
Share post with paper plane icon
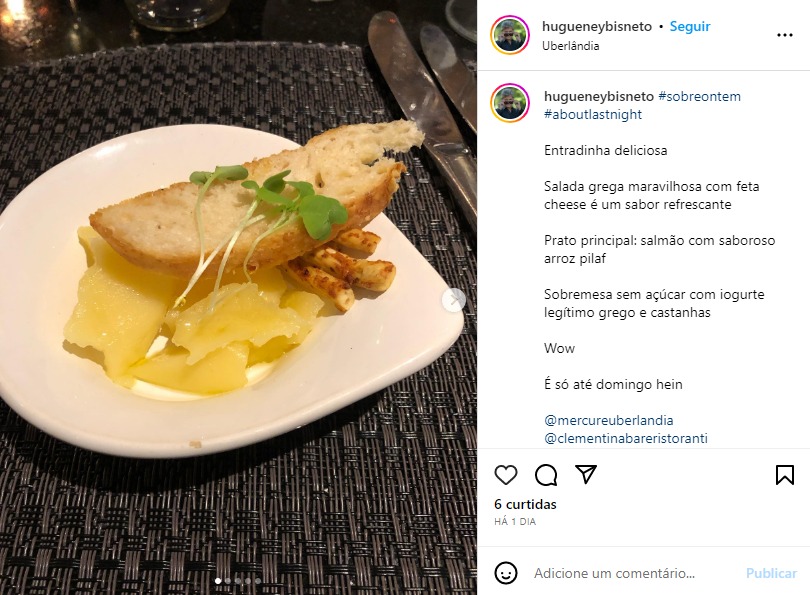click(586, 474)
